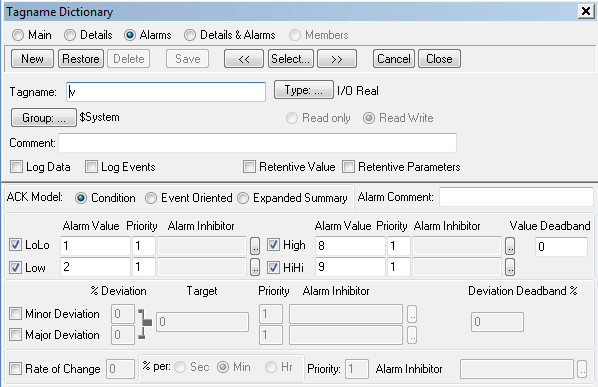This screenshot has width=598, height=387.
Task: Click into the Comment field
Action: point(257,143)
